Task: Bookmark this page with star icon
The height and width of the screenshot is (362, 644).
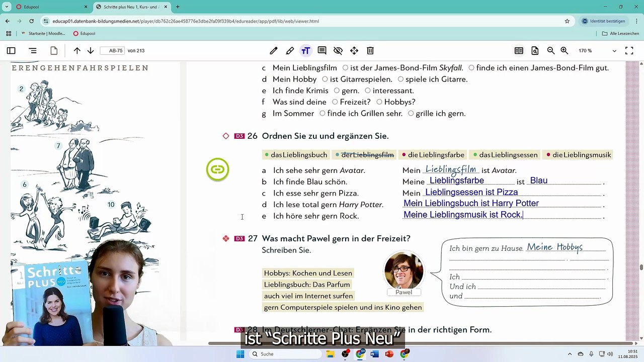Action: [x=567, y=21]
